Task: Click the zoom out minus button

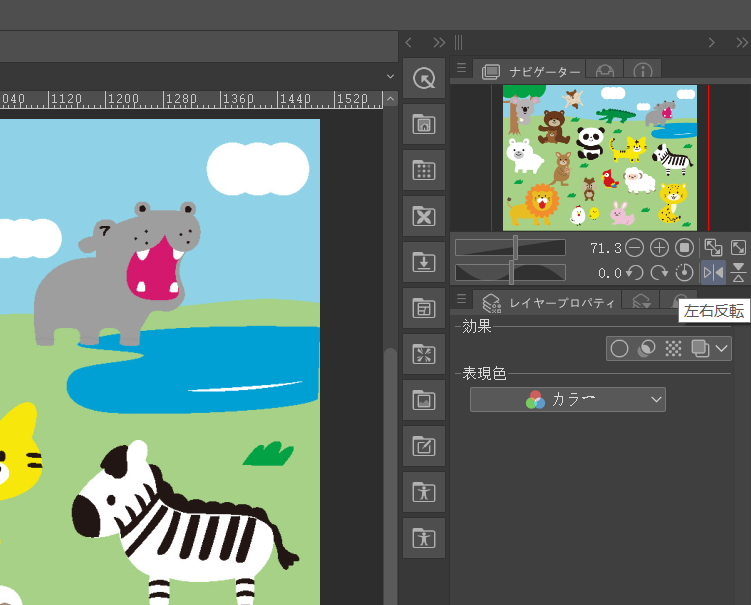Action: coord(634,247)
